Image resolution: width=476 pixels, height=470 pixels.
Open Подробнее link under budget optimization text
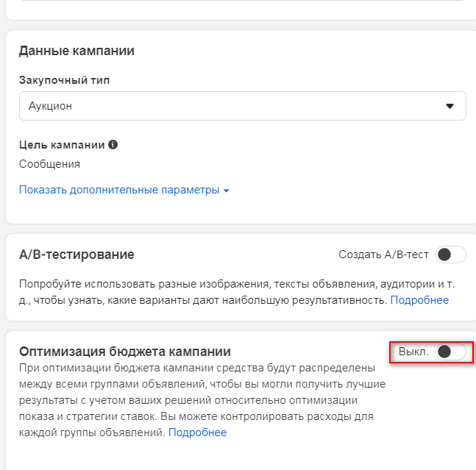pos(198,432)
